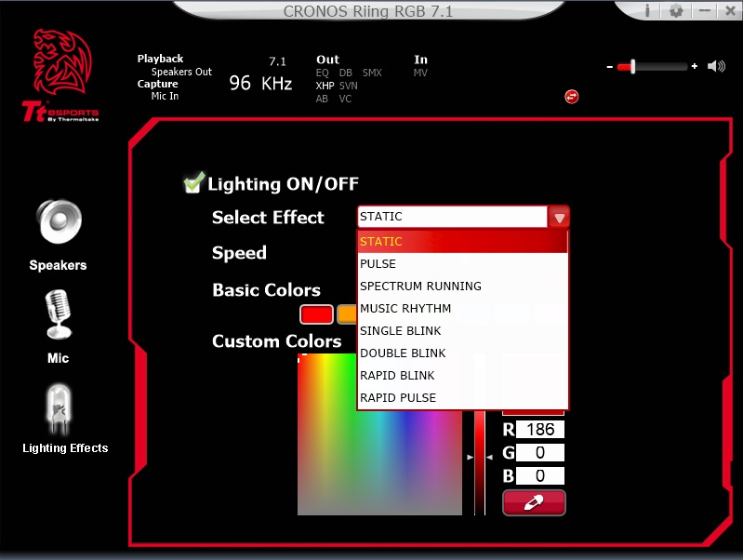743x560 pixels.
Task: Click the Tt eSPORTS dragon logo
Action: tap(60, 76)
